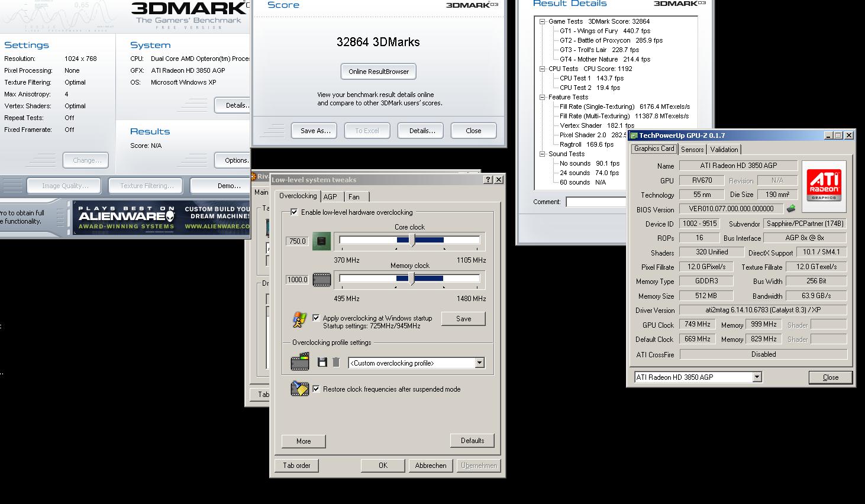Click the Defaults button
The width and height of the screenshot is (865, 504).
click(472, 441)
